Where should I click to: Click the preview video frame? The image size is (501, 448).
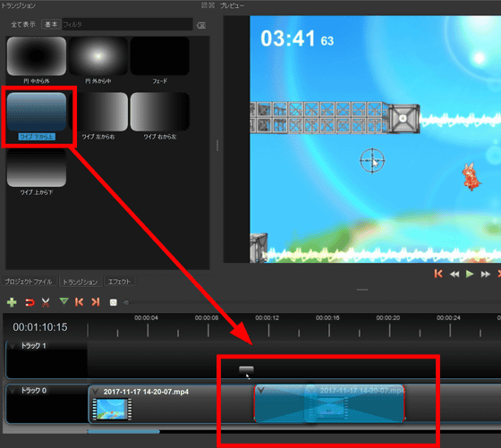pos(375,139)
